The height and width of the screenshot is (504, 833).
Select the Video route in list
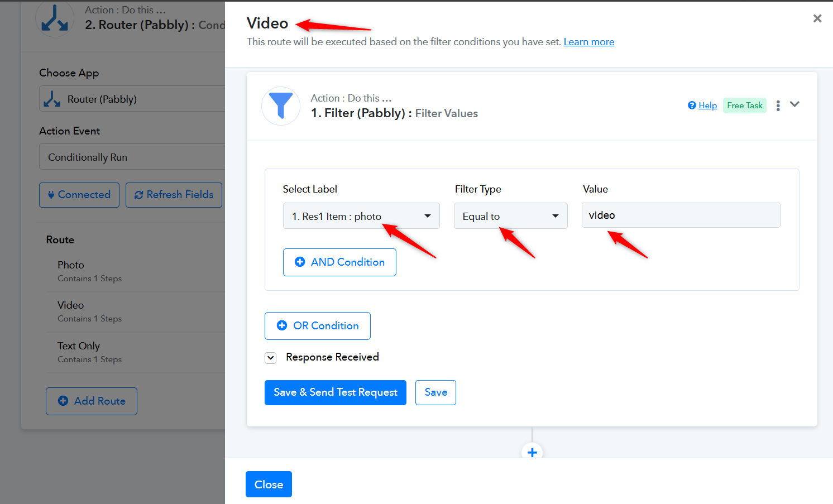tap(71, 305)
